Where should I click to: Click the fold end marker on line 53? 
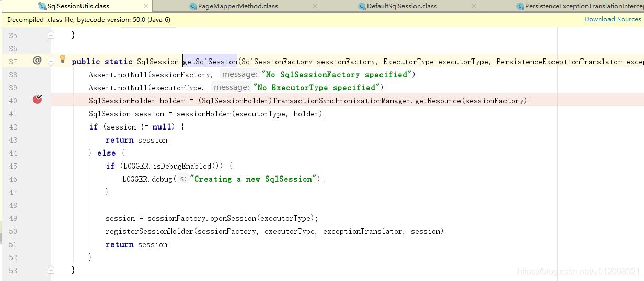click(51, 270)
